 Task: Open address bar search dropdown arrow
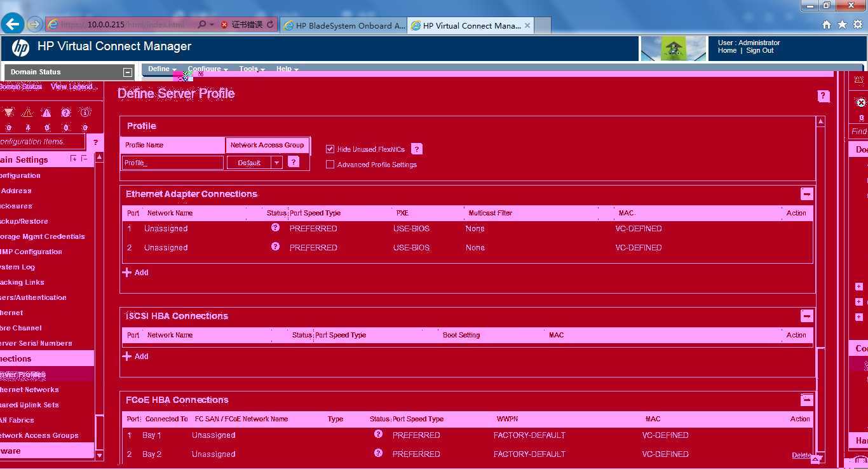(x=211, y=25)
